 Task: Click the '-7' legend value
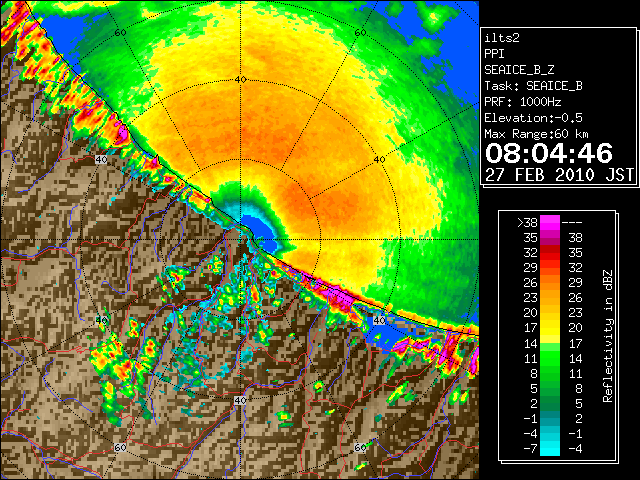pyautogui.click(x=531, y=449)
